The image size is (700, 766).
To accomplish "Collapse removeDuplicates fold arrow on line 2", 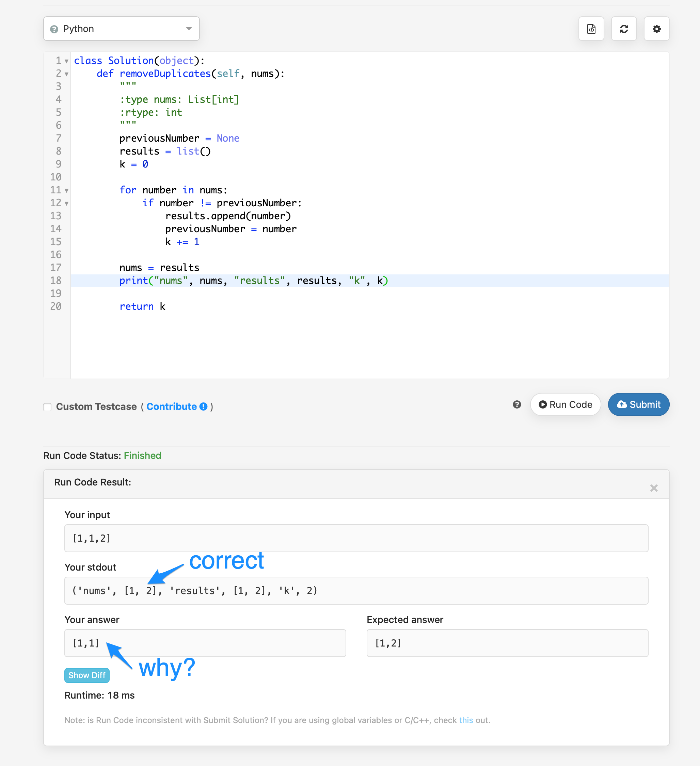I will point(66,74).
